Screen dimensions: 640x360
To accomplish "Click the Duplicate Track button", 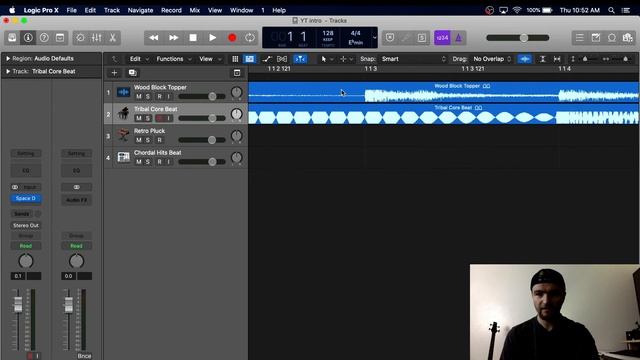I will [x=132, y=73].
